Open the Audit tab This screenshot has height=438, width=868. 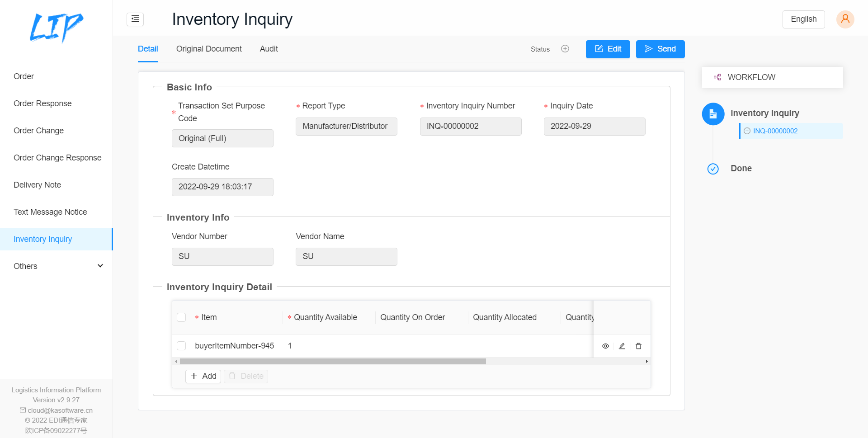point(269,49)
